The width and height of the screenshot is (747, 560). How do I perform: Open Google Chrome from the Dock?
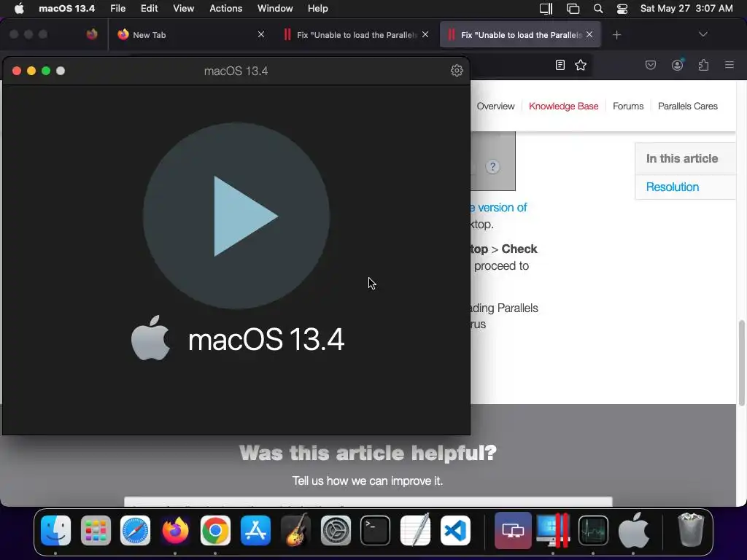pos(215,530)
